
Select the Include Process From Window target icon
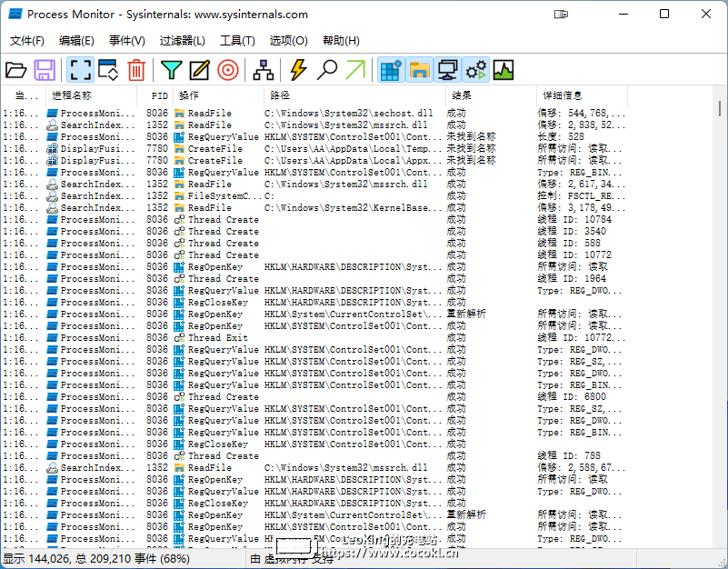[228, 70]
